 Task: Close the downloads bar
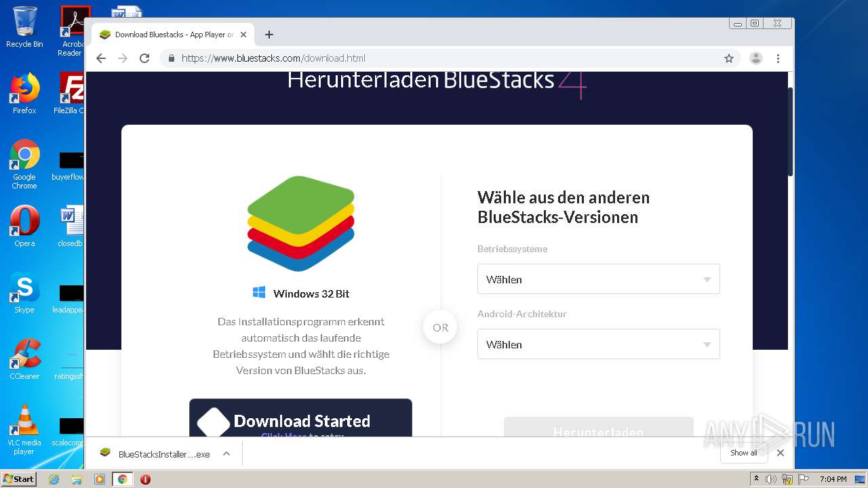click(781, 453)
